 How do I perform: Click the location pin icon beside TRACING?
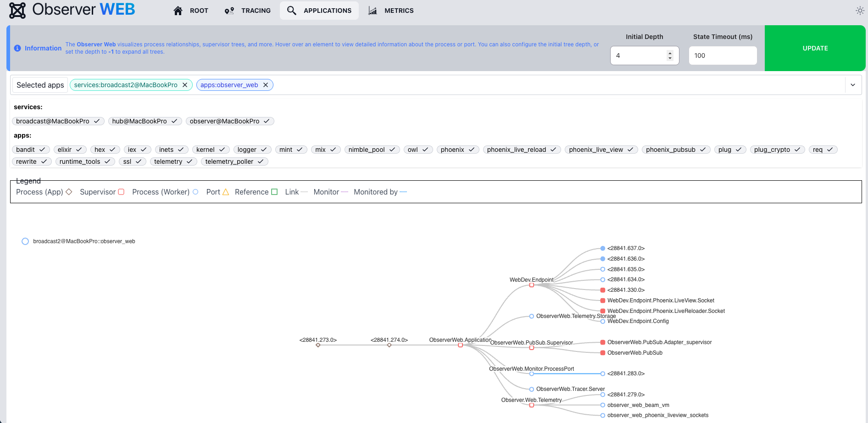pos(228,10)
